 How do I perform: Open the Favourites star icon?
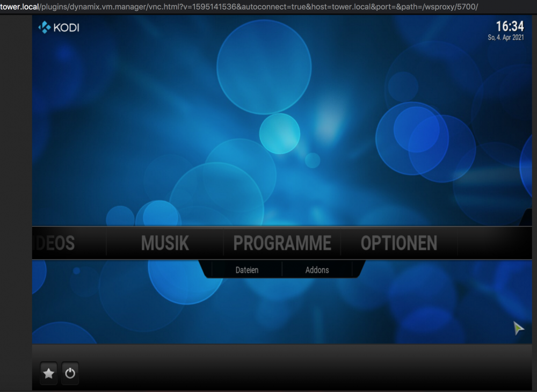(49, 373)
